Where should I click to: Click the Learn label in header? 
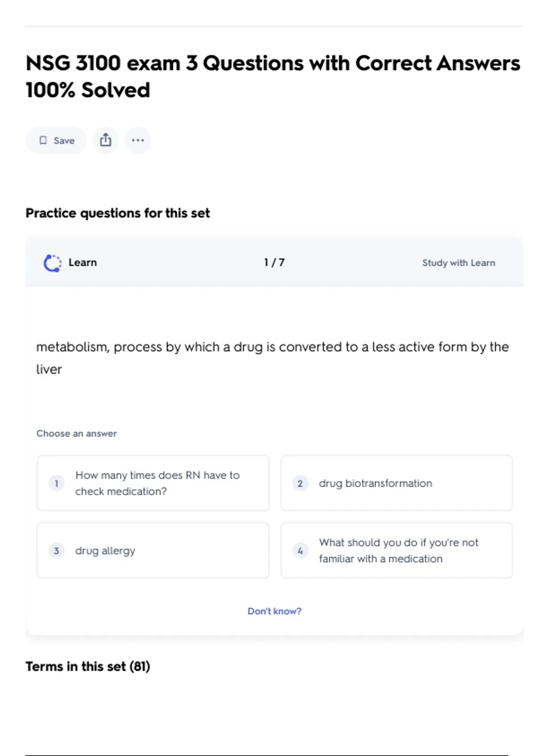point(82,262)
